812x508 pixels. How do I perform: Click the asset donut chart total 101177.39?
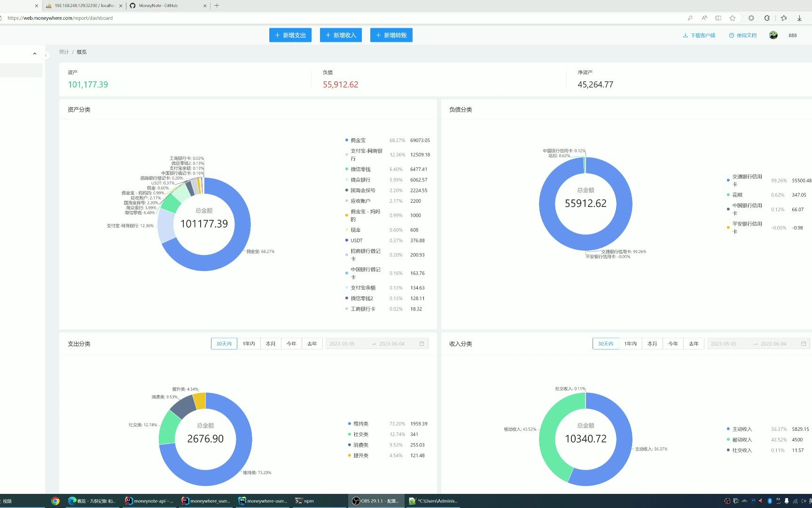click(x=204, y=224)
